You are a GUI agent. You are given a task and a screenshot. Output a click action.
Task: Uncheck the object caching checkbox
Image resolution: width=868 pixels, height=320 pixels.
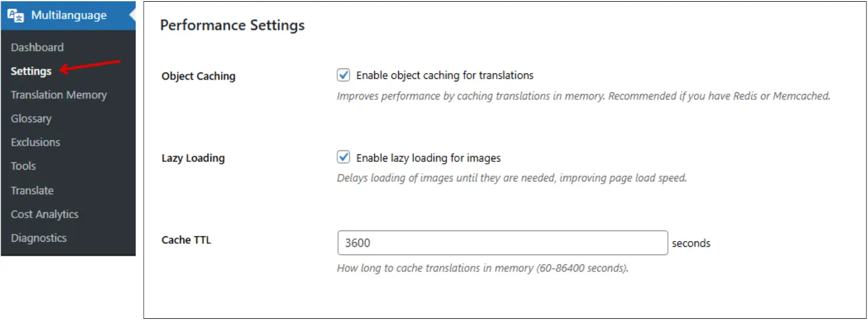[343, 75]
